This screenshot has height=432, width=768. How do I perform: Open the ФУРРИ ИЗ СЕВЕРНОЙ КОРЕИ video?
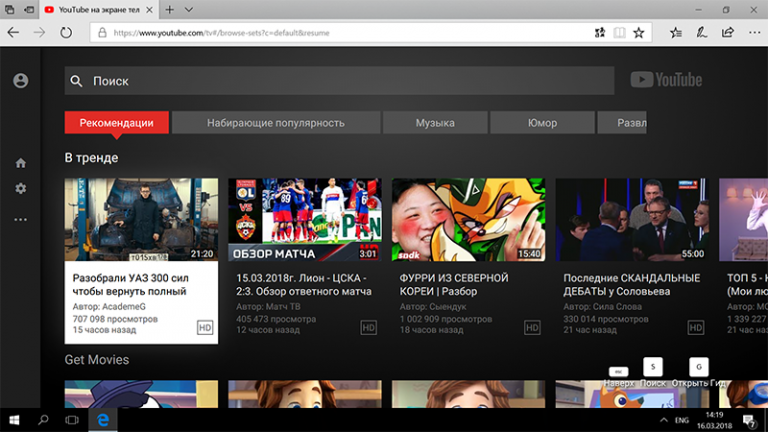pyautogui.click(x=468, y=219)
